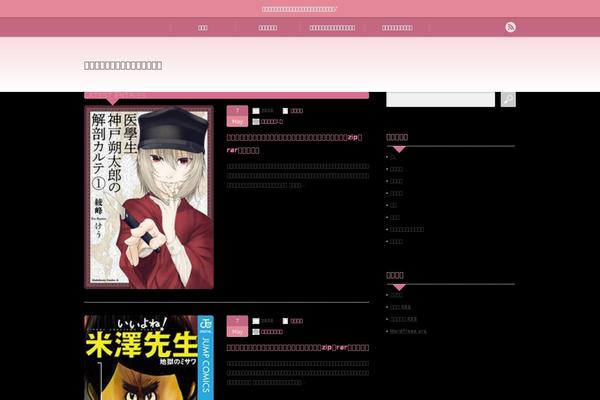The image size is (600, 400).
Task: Click the pink 7 May date badge on the 神戸朔太郎 post
Action: click(x=237, y=116)
